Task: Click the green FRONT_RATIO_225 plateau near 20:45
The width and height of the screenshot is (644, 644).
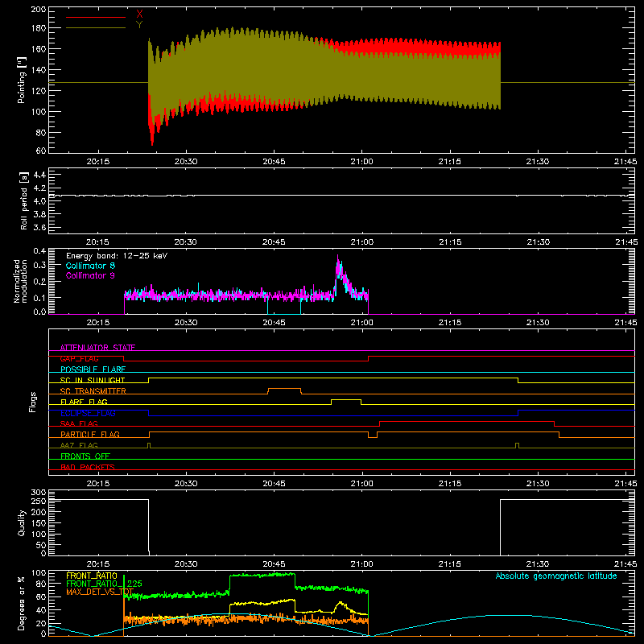Action: click(262, 576)
